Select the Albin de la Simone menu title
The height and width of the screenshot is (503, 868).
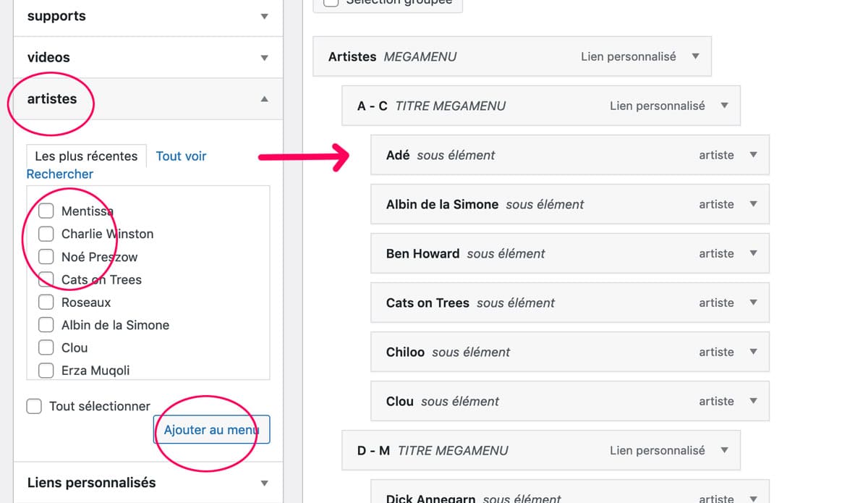coord(442,204)
